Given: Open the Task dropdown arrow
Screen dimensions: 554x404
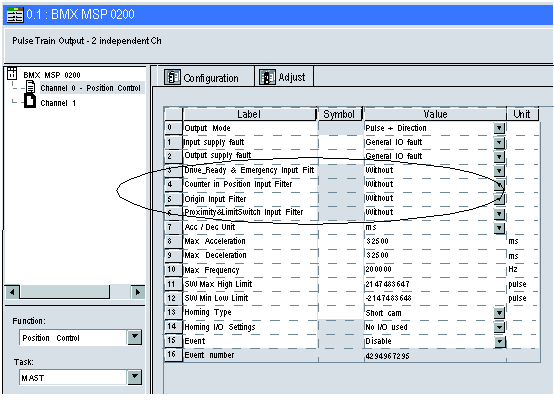Looking at the screenshot, I should pyautogui.click(x=135, y=377).
